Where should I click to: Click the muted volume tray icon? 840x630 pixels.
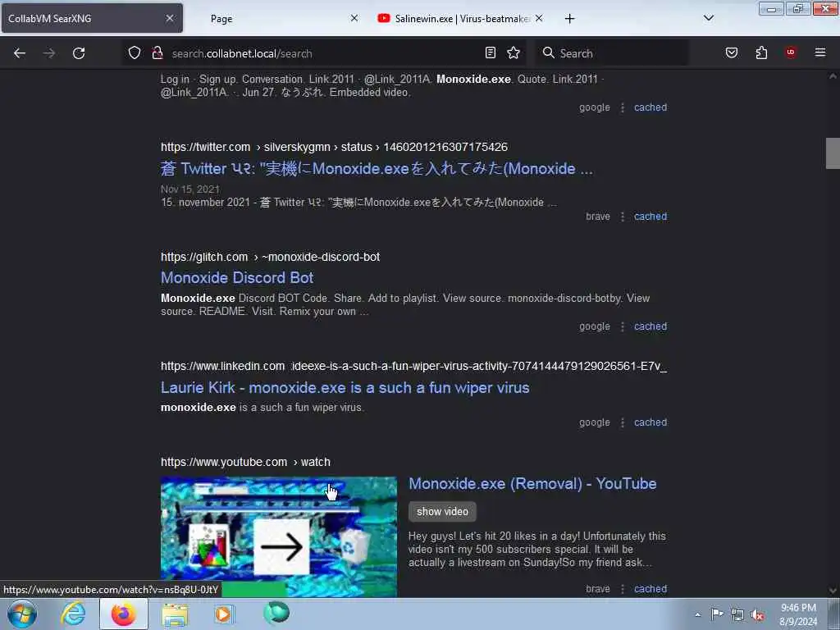[x=757, y=614]
